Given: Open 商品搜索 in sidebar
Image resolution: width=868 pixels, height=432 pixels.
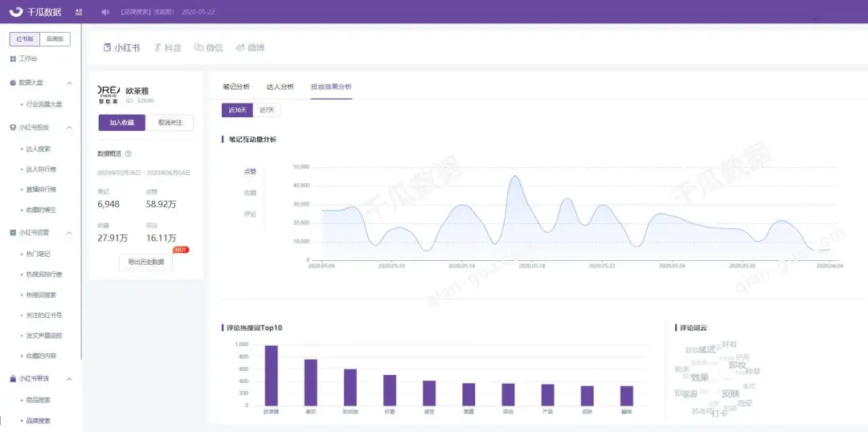Looking at the screenshot, I should (39, 400).
